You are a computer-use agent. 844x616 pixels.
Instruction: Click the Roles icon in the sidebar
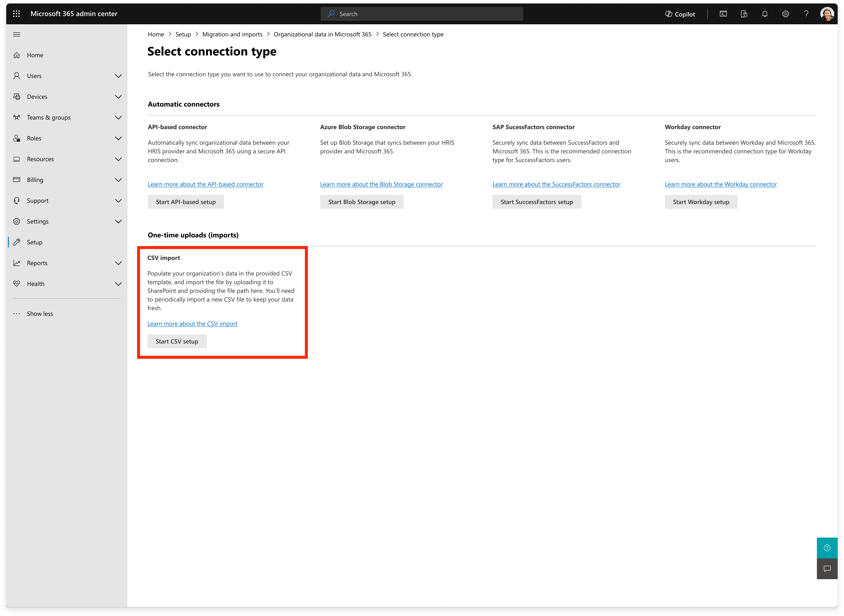pos(16,138)
